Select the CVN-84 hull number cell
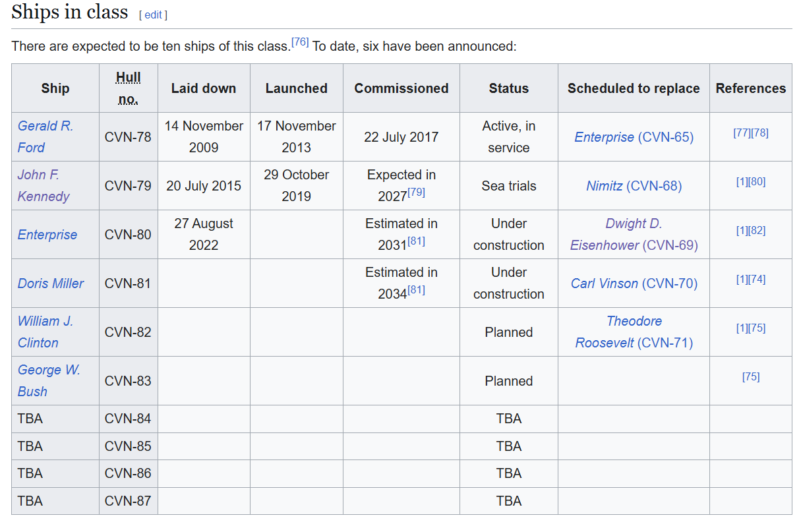 128,419
